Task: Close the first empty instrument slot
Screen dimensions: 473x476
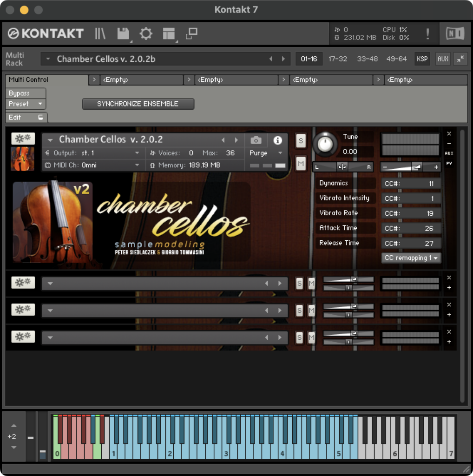Action: tap(449, 278)
